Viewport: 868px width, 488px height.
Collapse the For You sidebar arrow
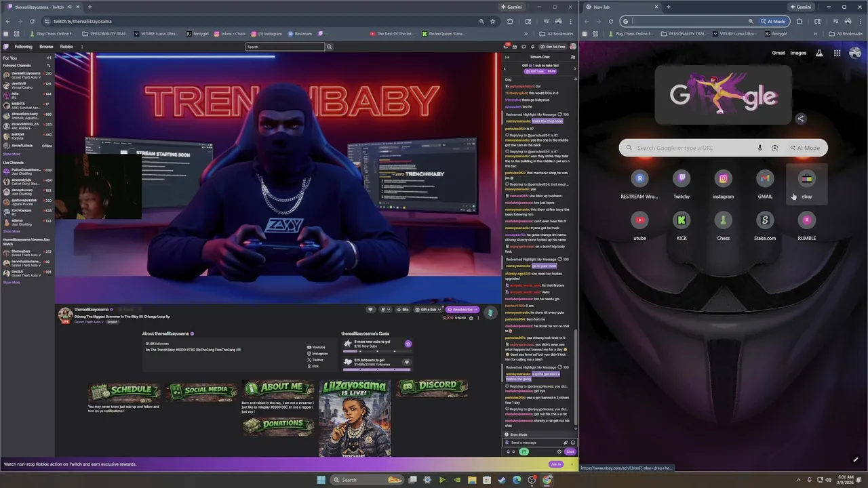pos(48,58)
